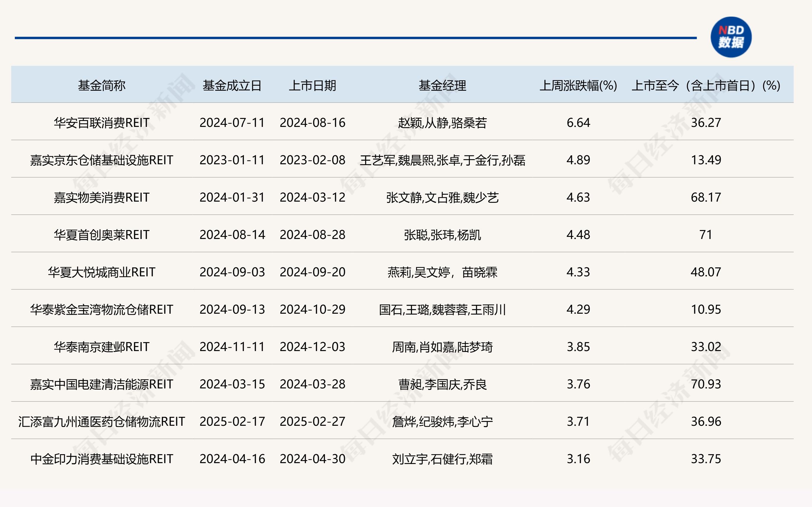This screenshot has width=812, height=507.
Task: Select establishment date 2025-02-17
Action: pos(232,422)
